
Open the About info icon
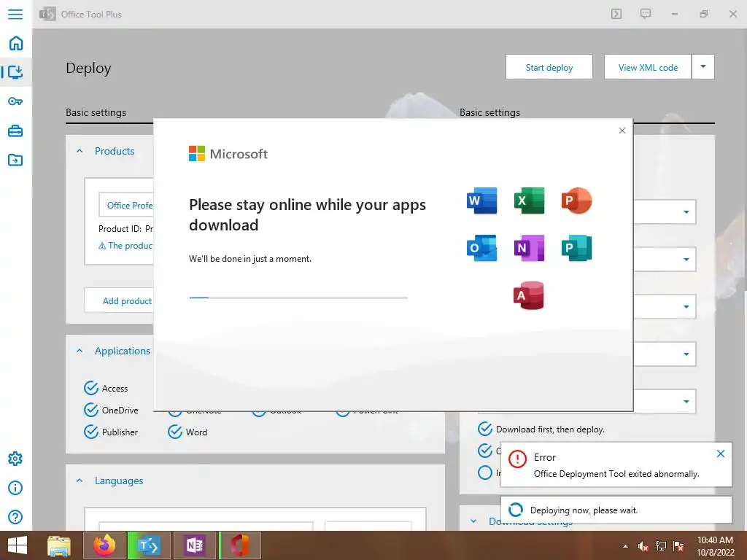(15, 488)
